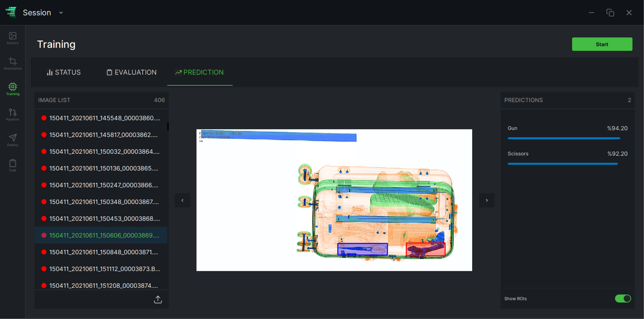Screen dimensions: 644x319
Task: Select image 150411_20210611_150453_00003868
Action: tap(101, 219)
